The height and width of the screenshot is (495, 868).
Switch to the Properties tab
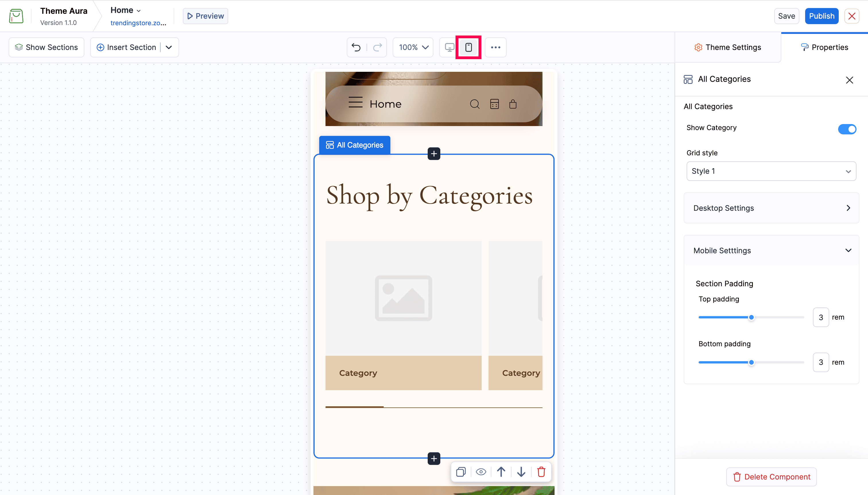(824, 47)
